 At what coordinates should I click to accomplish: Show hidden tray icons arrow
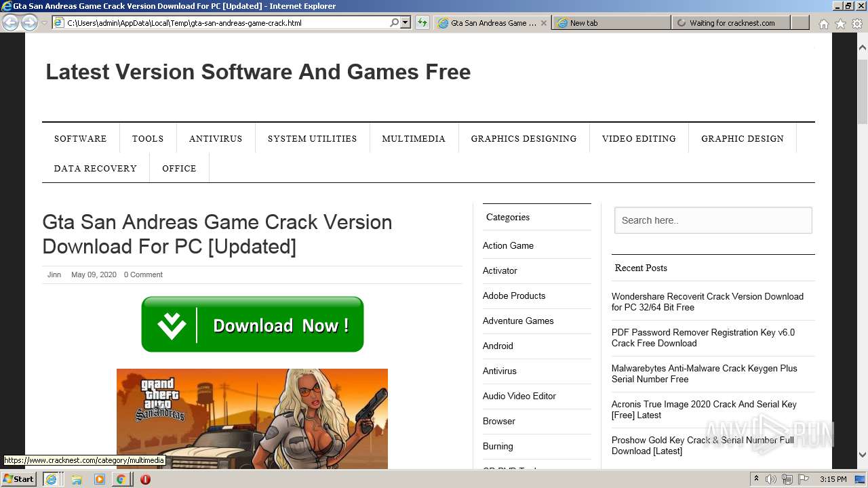(x=756, y=479)
